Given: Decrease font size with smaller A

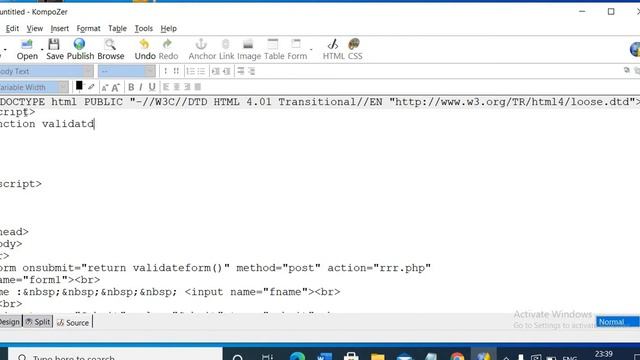Looking at the screenshot, I should pos(105,87).
